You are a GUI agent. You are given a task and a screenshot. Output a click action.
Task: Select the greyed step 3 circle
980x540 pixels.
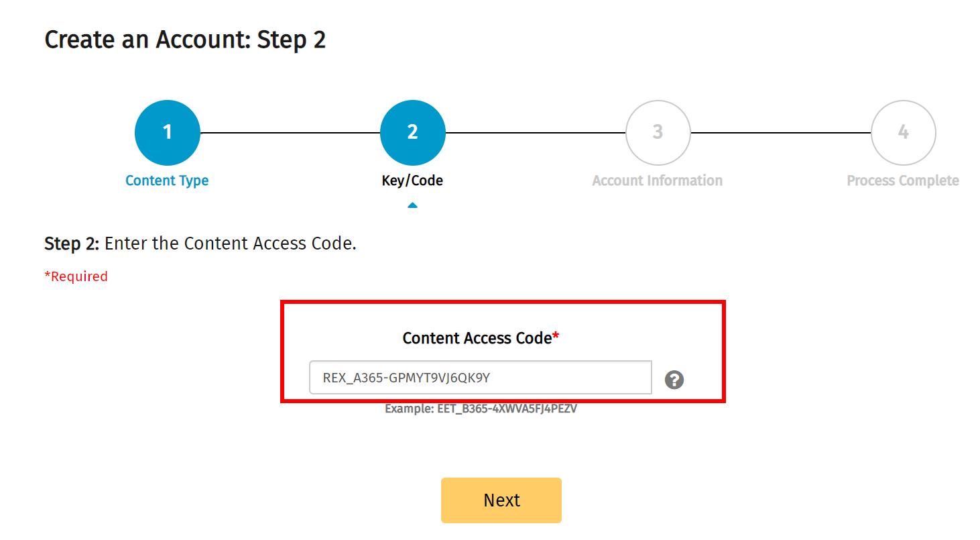coord(658,132)
